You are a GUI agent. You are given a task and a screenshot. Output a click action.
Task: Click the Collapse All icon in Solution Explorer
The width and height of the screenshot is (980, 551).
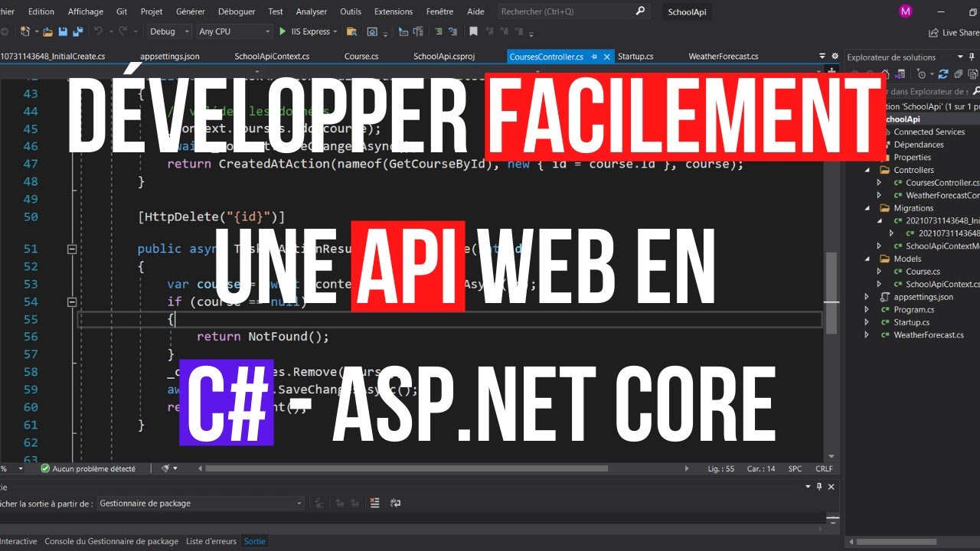(x=959, y=74)
